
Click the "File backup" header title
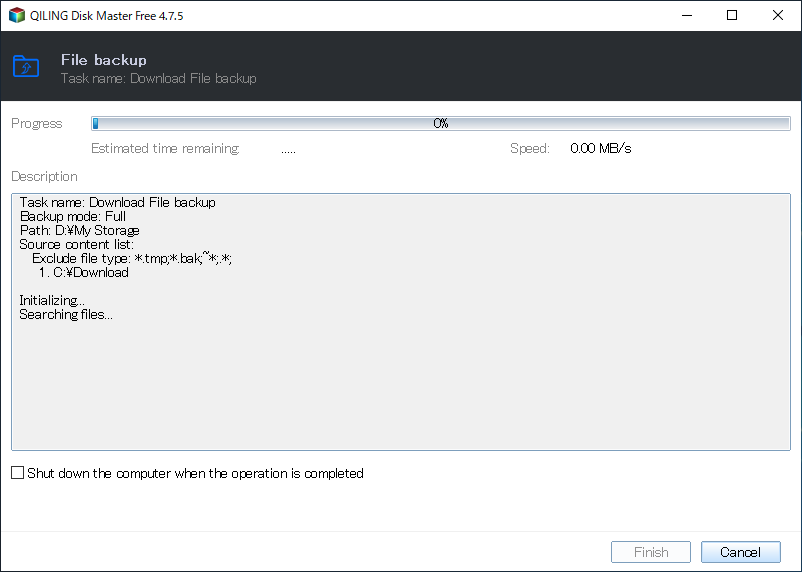[104, 60]
